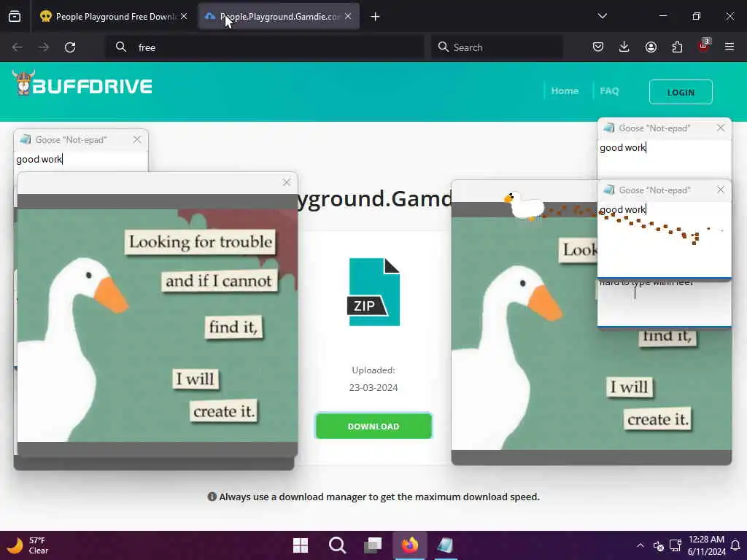Switch to People.Playground.Gamdie tab

tap(279, 17)
